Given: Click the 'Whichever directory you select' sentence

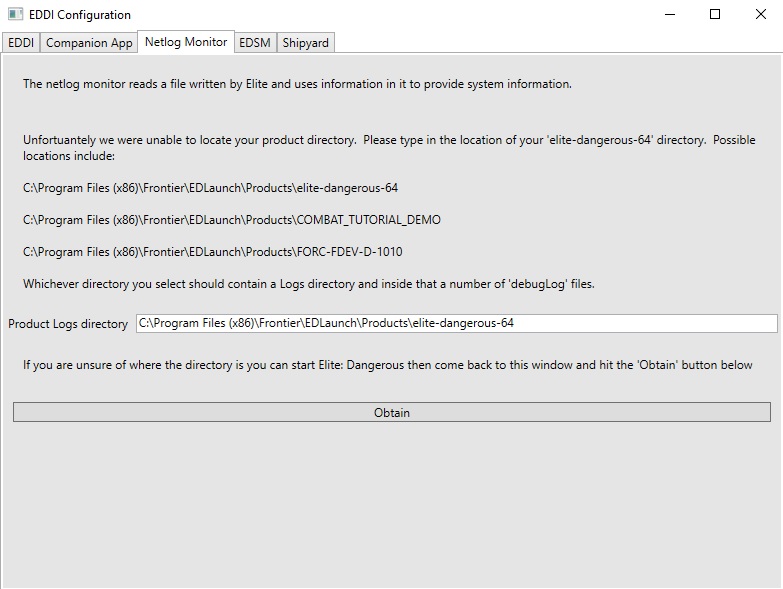Looking at the screenshot, I should (309, 284).
